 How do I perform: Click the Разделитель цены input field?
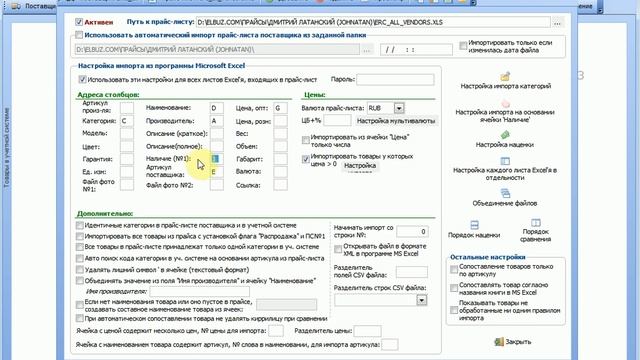coord(367,331)
